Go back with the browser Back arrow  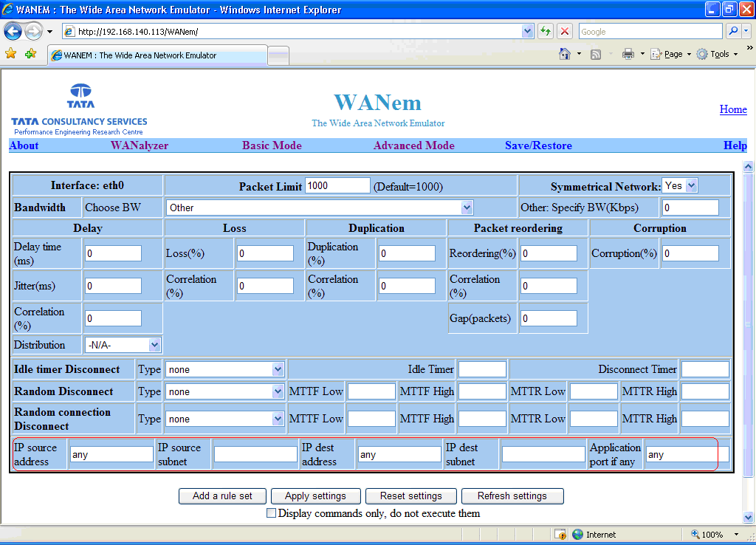13,32
